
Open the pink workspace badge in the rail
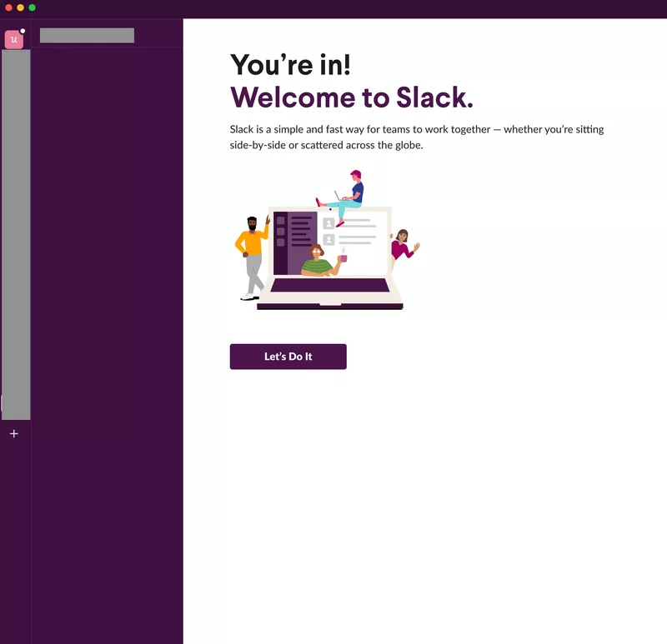point(13,40)
